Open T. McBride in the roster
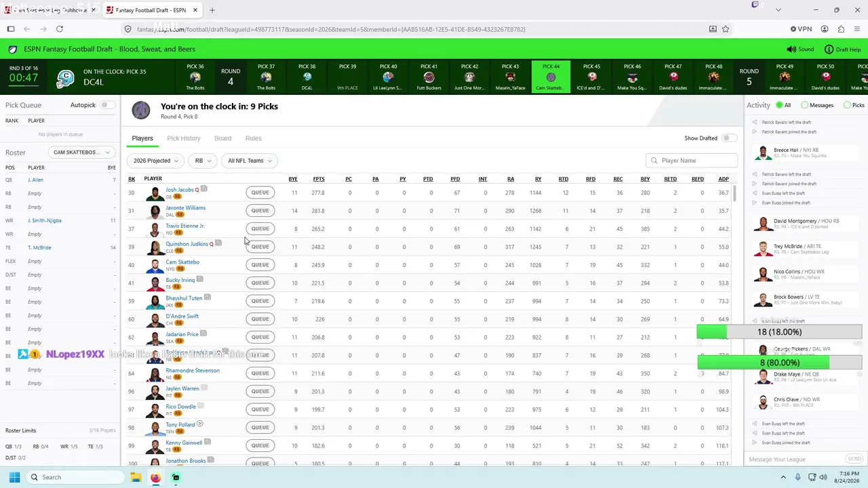 tap(39, 247)
